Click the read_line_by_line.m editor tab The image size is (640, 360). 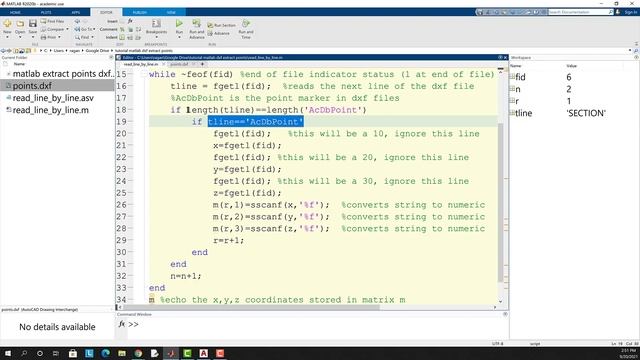coord(140,64)
